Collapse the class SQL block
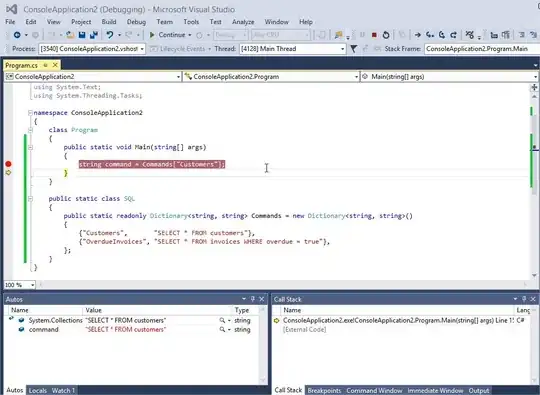This screenshot has height=395, width=540. [30, 199]
